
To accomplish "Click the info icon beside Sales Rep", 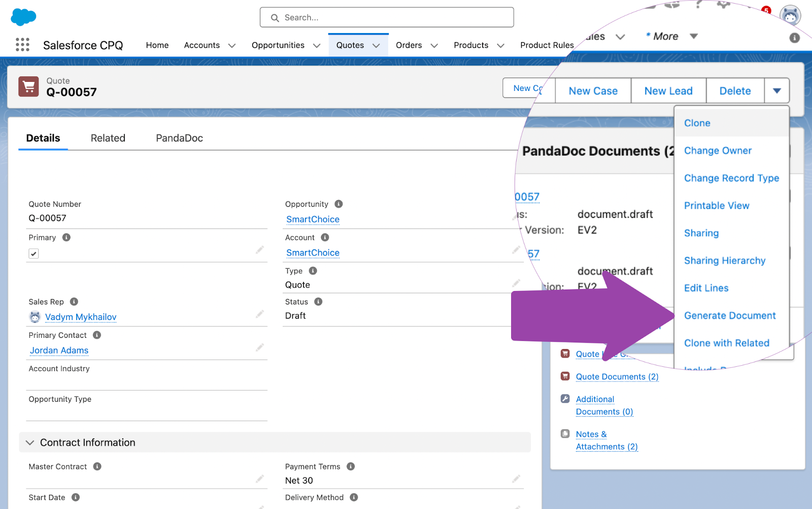I will [x=74, y=301].
